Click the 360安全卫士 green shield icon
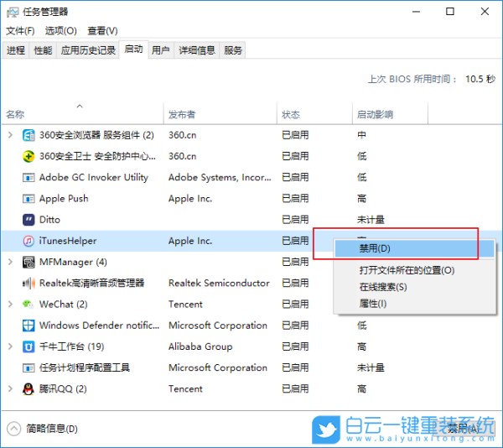503x448 pixels. (29, 156)
